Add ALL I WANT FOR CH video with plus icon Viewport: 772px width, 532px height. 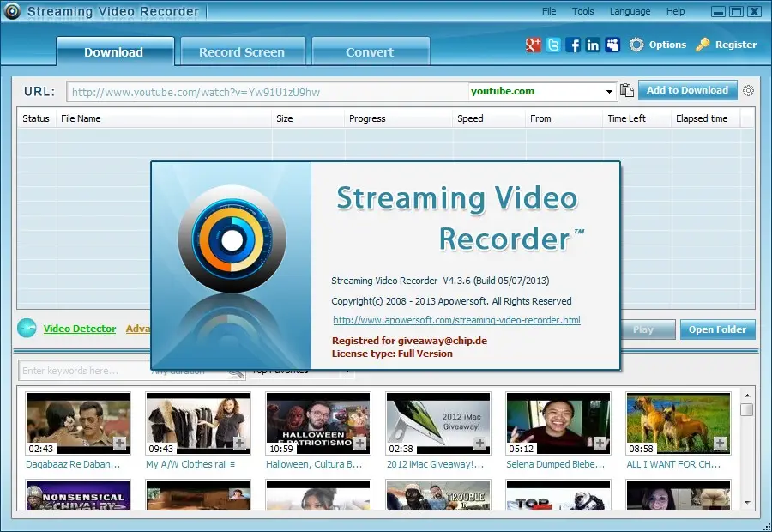click(x=721, y=443)
